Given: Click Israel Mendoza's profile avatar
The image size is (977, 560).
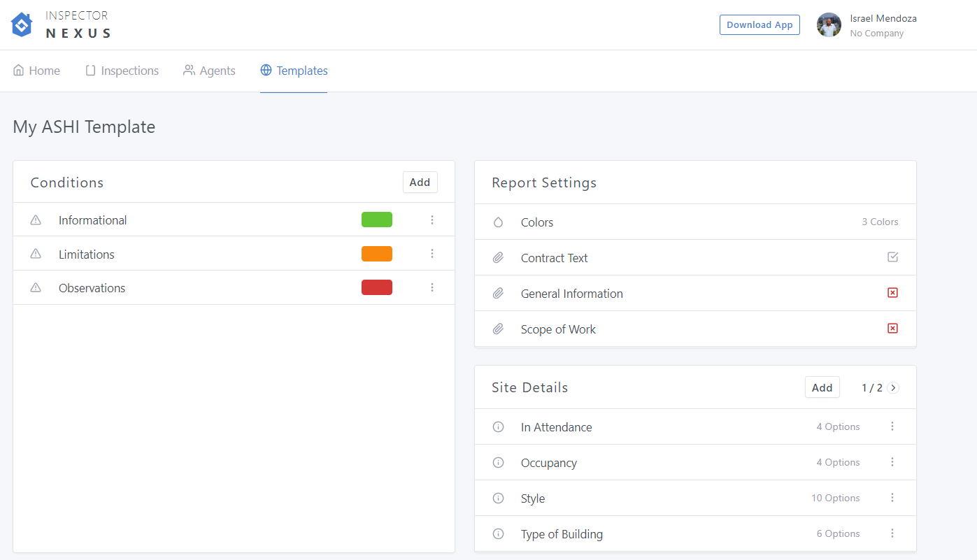Looking at the screenshot, I should 829,25.
